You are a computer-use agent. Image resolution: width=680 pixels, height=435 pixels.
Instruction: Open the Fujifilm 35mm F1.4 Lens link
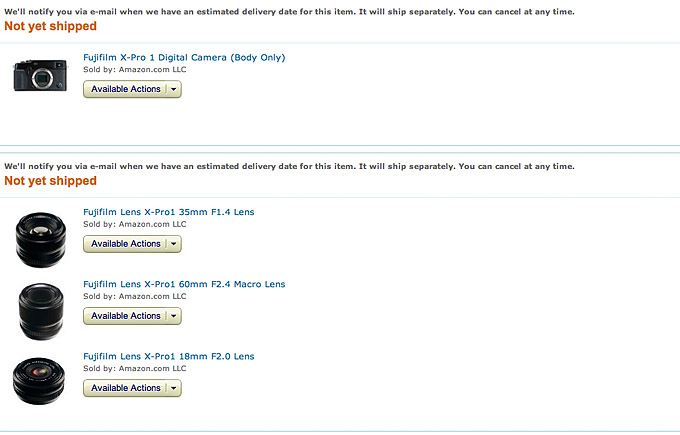(169, 212)
